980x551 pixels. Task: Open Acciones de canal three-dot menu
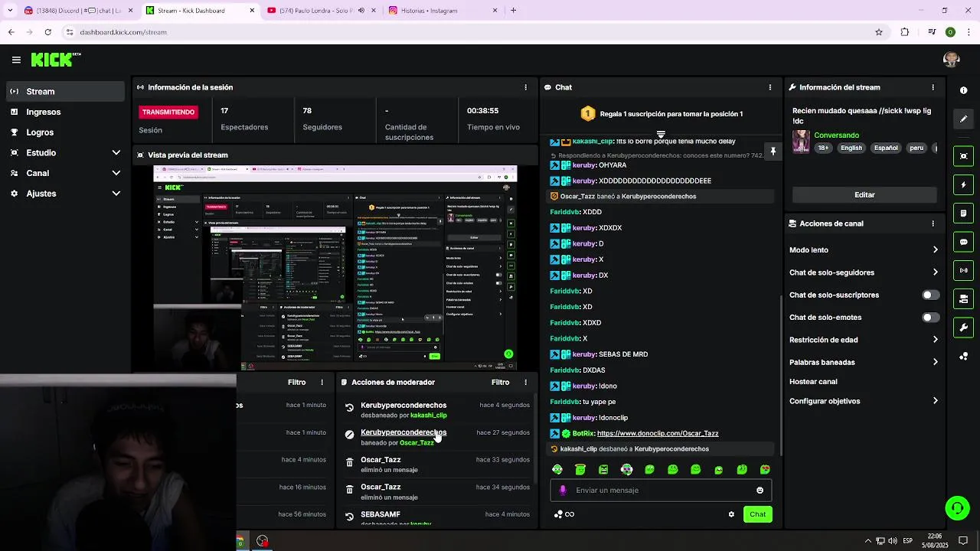click(933, 223)
